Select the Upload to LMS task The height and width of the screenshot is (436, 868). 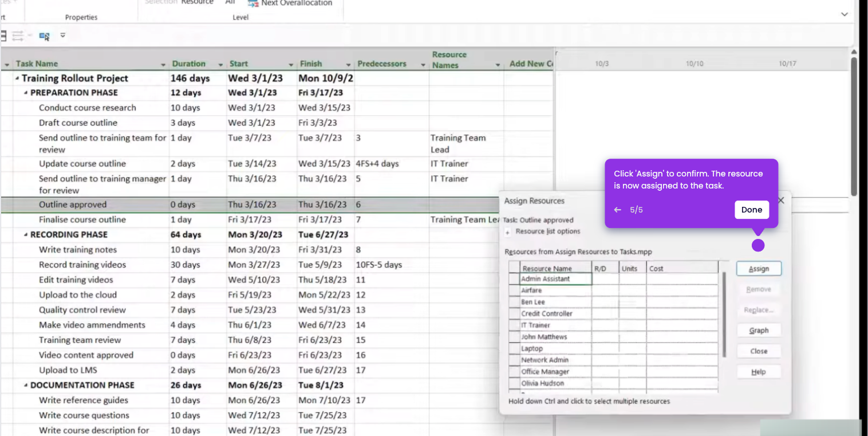[67, 370]
